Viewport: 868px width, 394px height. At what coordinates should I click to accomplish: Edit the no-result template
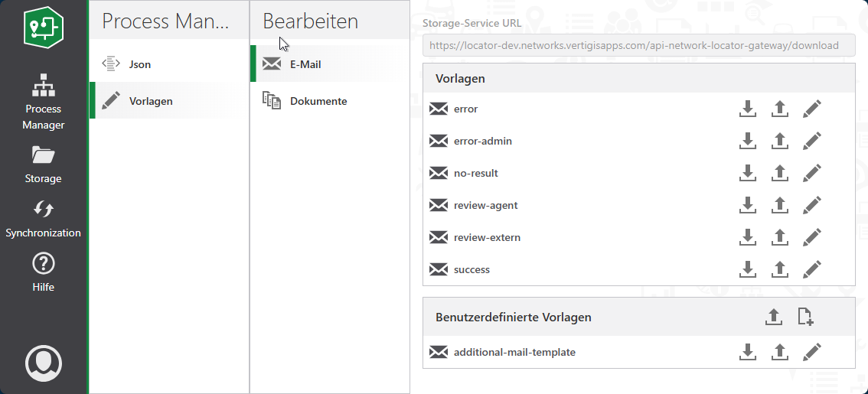[x=811, y=173]
